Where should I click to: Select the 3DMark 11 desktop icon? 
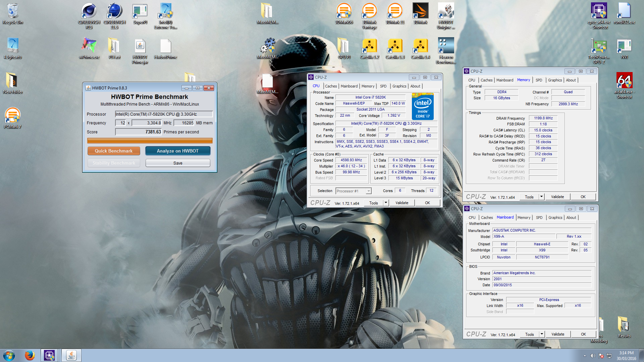coord(395,14)
